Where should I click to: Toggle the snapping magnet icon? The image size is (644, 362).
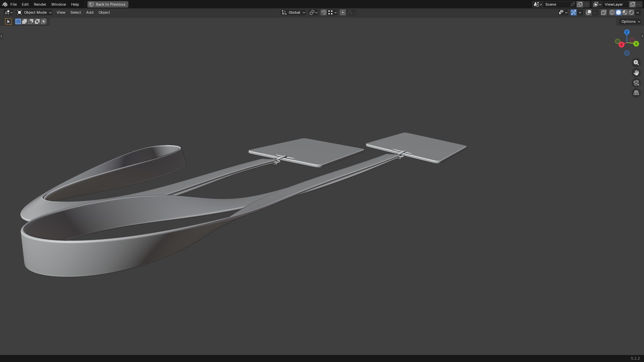[x=324, y=12]
